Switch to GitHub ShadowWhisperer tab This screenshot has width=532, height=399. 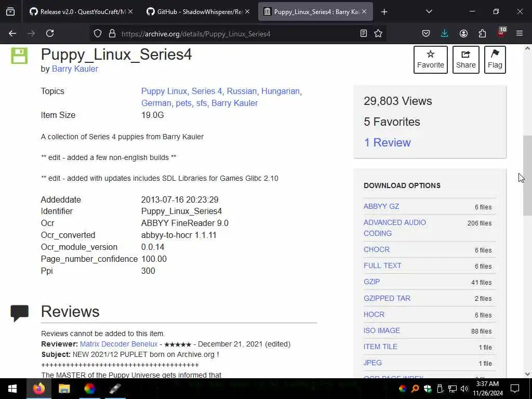[x=198, y=12]
